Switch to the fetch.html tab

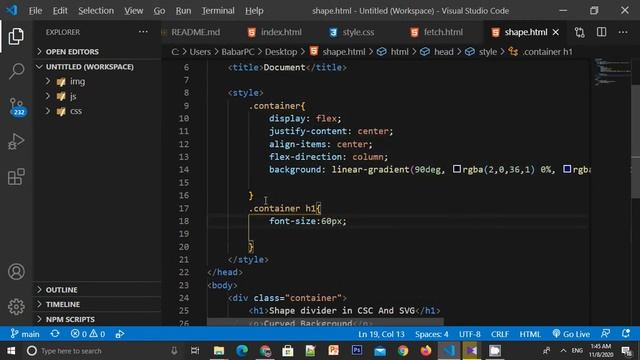443,32
